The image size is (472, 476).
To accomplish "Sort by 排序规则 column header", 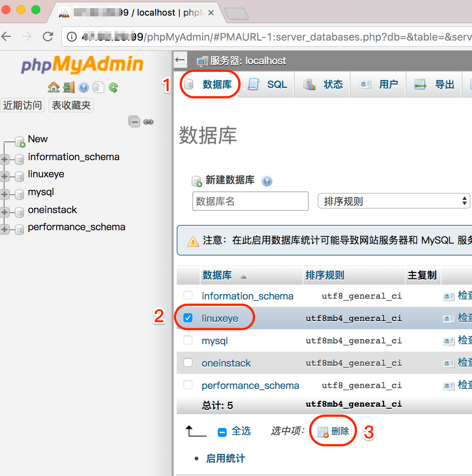I will tap(325, 275).
